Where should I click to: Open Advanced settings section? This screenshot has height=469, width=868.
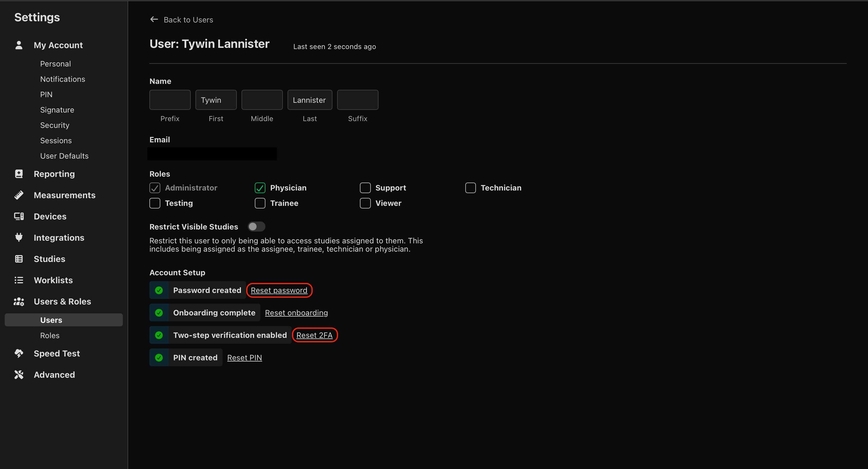point(54,374)
